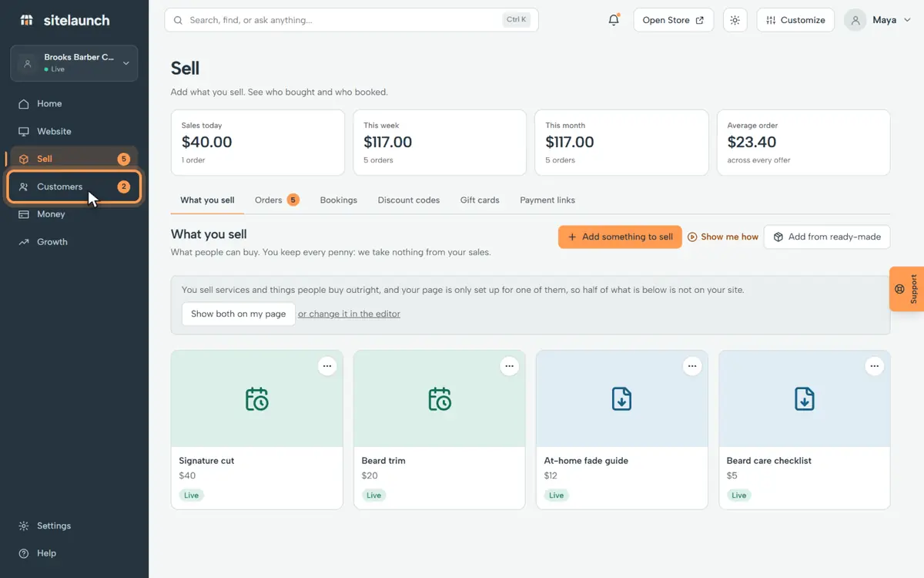
Task: Open Growth in the sidebar
Action: click(74, 242)
